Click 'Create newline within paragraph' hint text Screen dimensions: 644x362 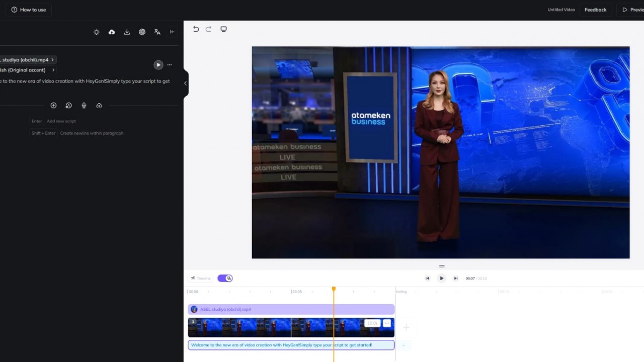(x=92, y=133)
